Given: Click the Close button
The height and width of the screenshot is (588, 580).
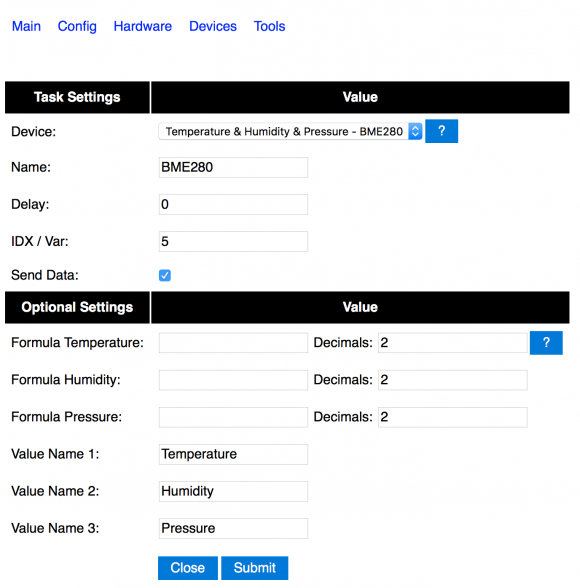Looking at the screenshot, I should (x=187, y=568).
